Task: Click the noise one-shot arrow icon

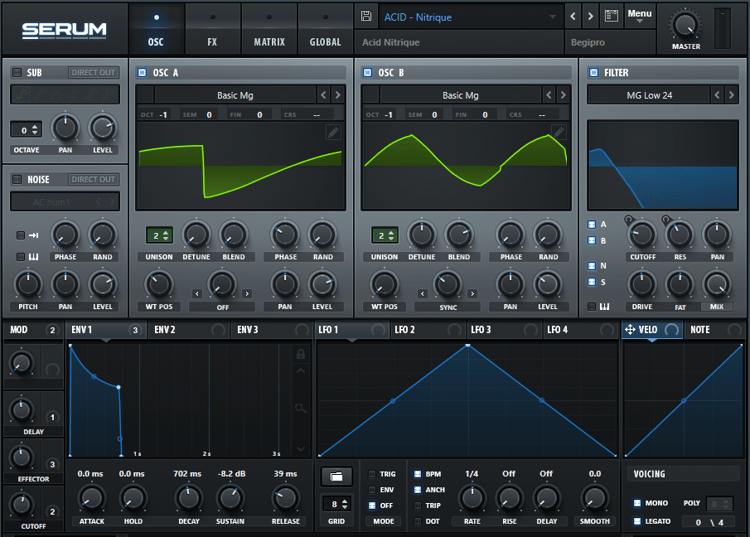Action: pos(33,235)
